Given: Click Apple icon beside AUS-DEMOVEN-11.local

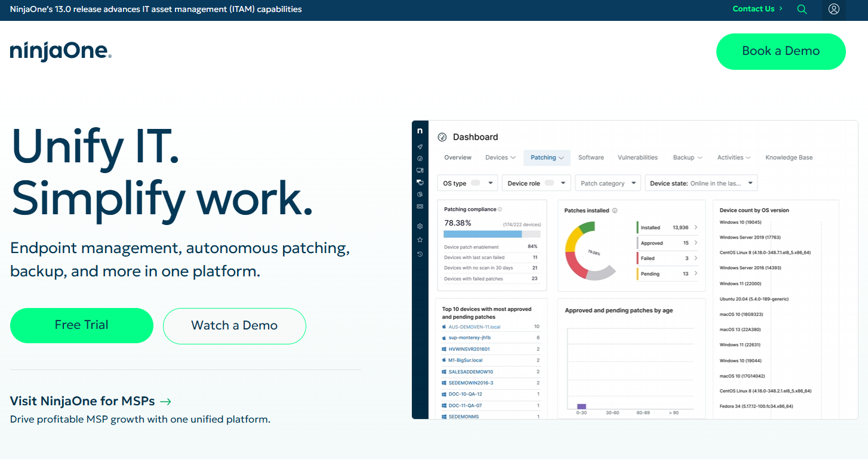Looking at the screenshot, I should (444, 327).
